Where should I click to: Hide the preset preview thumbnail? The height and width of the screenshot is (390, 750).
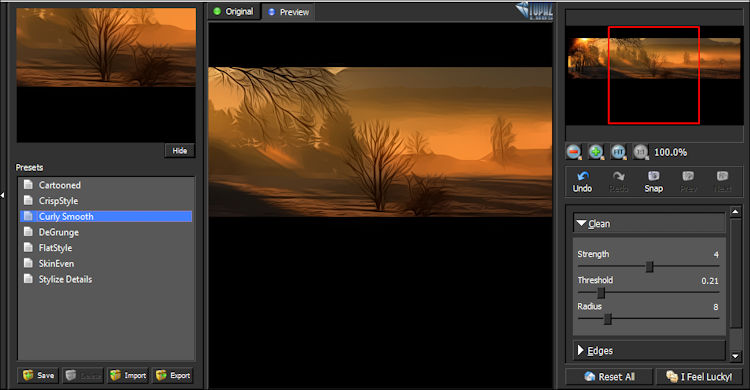180,151
